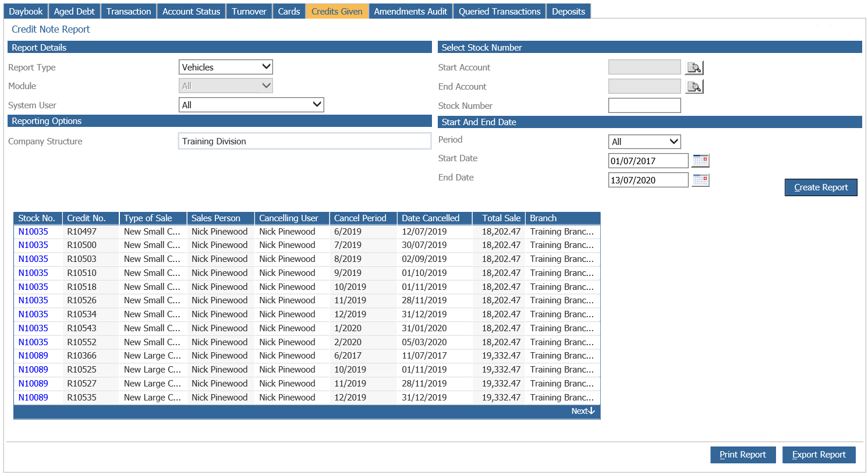The width and height of the screenshot is (868, 475).
Task: Open stock N10035 with credit R10497
Action: pos(33,232)
